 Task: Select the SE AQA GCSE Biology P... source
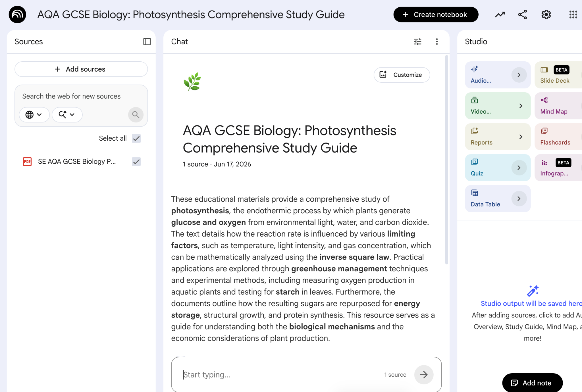77,162
